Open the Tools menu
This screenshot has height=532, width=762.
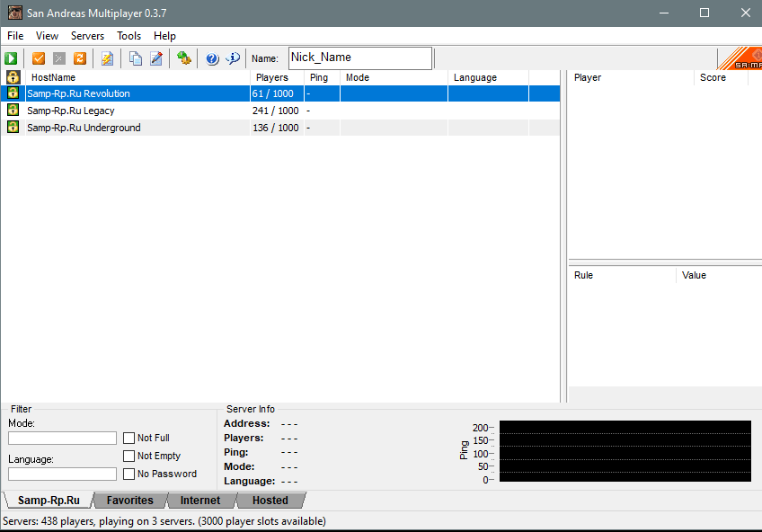(x=128, y=36)
